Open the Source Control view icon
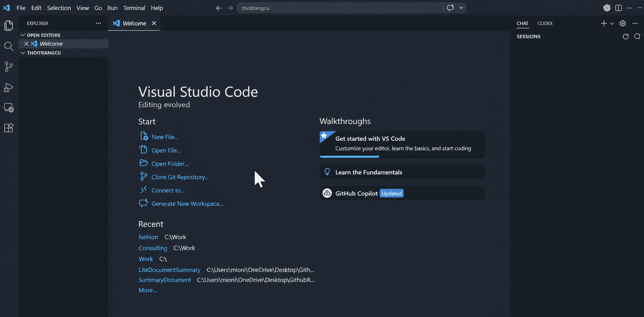The image size is (644, 317). 9,67
